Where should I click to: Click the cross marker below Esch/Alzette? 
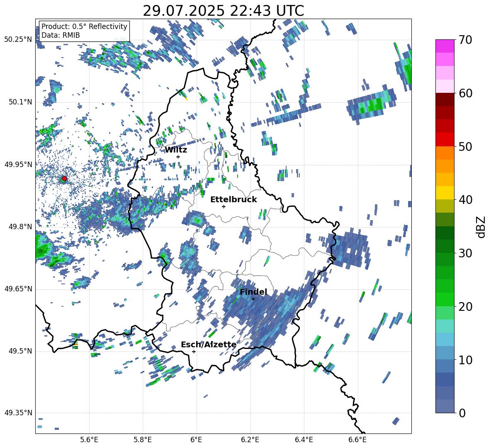pos(194,351)
